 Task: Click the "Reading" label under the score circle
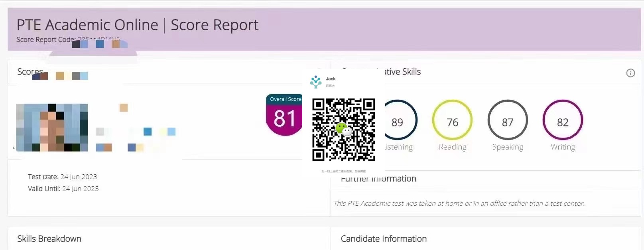[x=453, y=147]
